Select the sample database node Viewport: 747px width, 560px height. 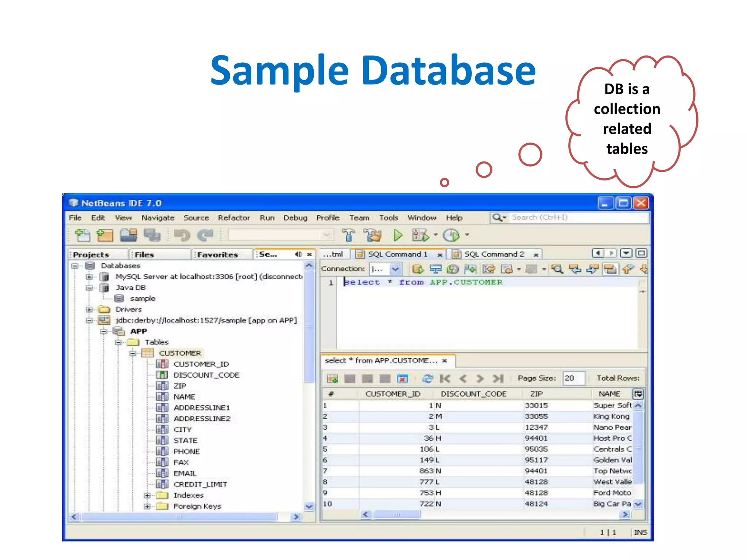tap(143, 299)
